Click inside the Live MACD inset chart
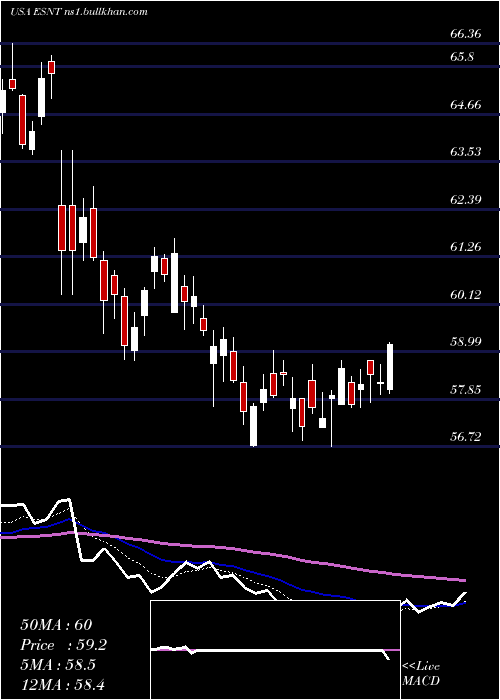This screenshot has width=500, height=700. tap(275, 650)
